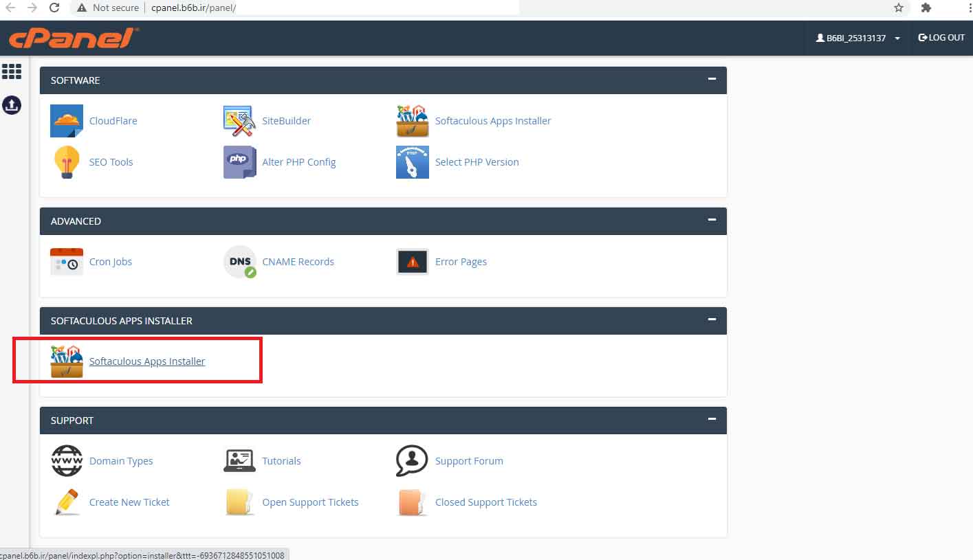Open the Alter PHP Config icon
Screen dimensions: 973x560
tap(240, 162)
